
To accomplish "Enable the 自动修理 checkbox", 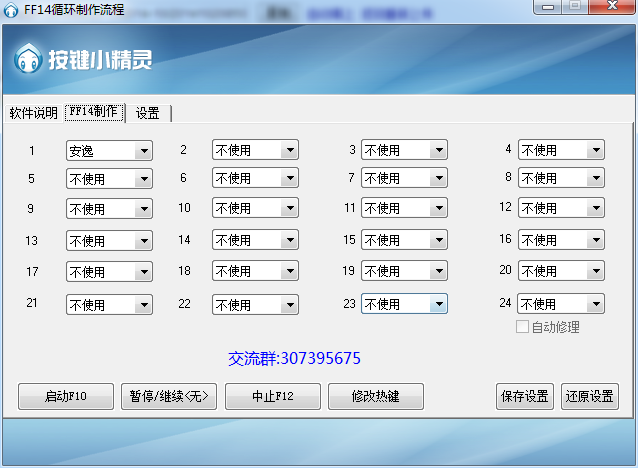I will [522, 327].
